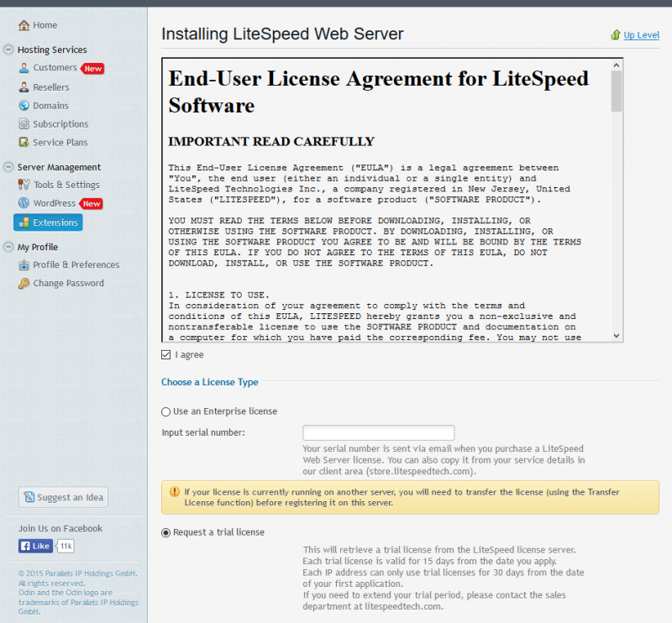Click the IMPORTANT READ CAREFULLY heading

pyautogui.click(x=271, y=141)
